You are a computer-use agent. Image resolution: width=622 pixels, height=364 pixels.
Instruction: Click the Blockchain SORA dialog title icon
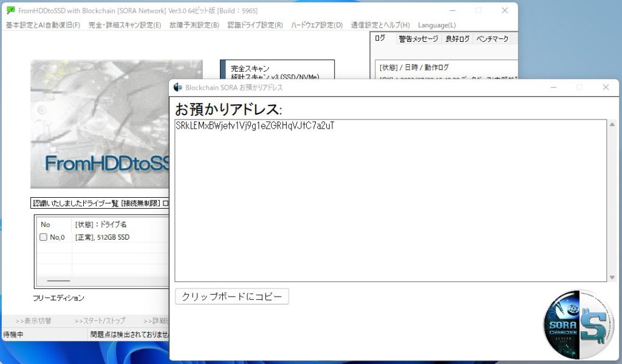(x=178, y=87)
